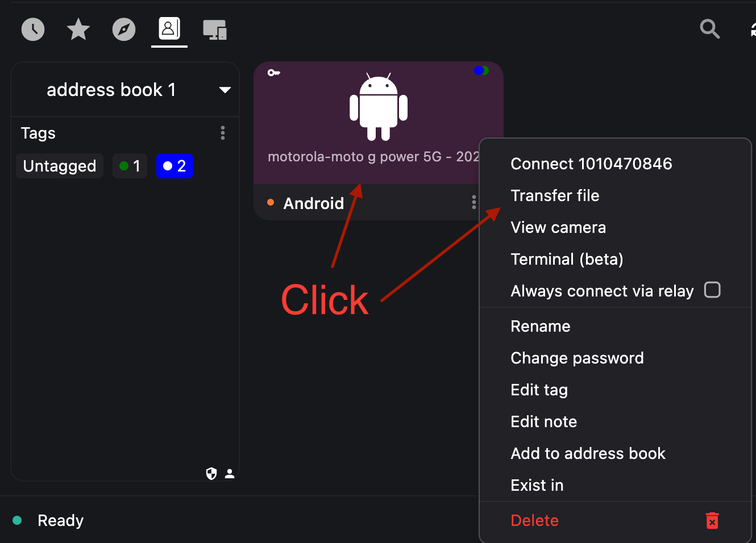Toggle the blue tag 2 filter
The image size is (756, 543).
(175, 166)
